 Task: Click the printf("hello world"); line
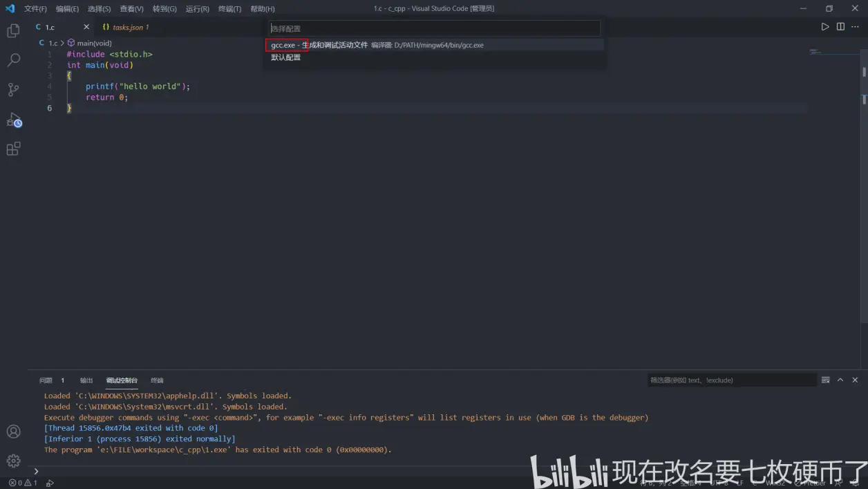click(138, 86)
